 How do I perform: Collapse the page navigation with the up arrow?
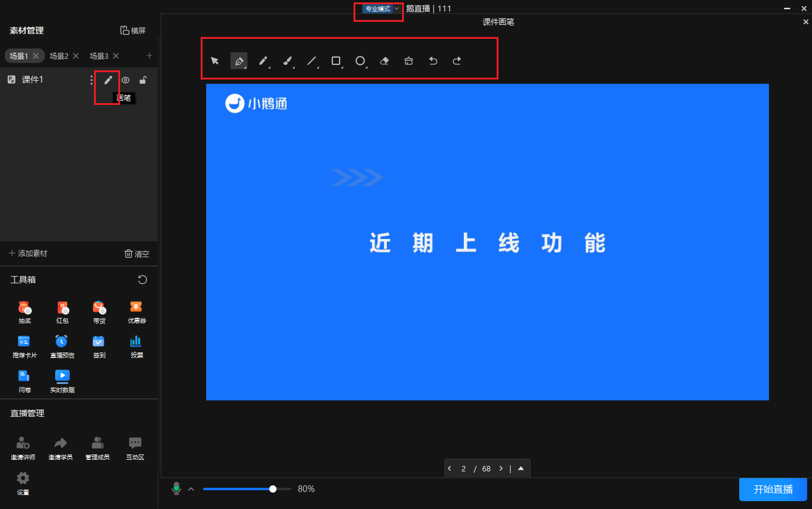520,468
